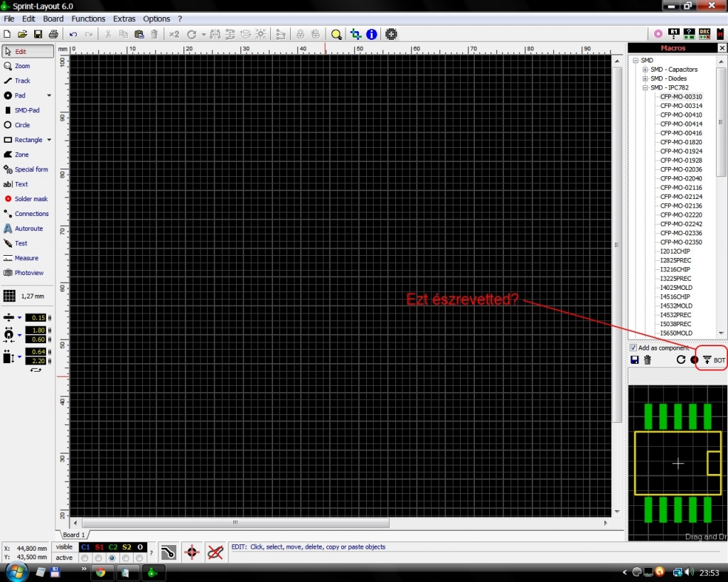This screenshot has height=582, width=728.
Task: Select the SMD-Pad tool
Action: 28,110
